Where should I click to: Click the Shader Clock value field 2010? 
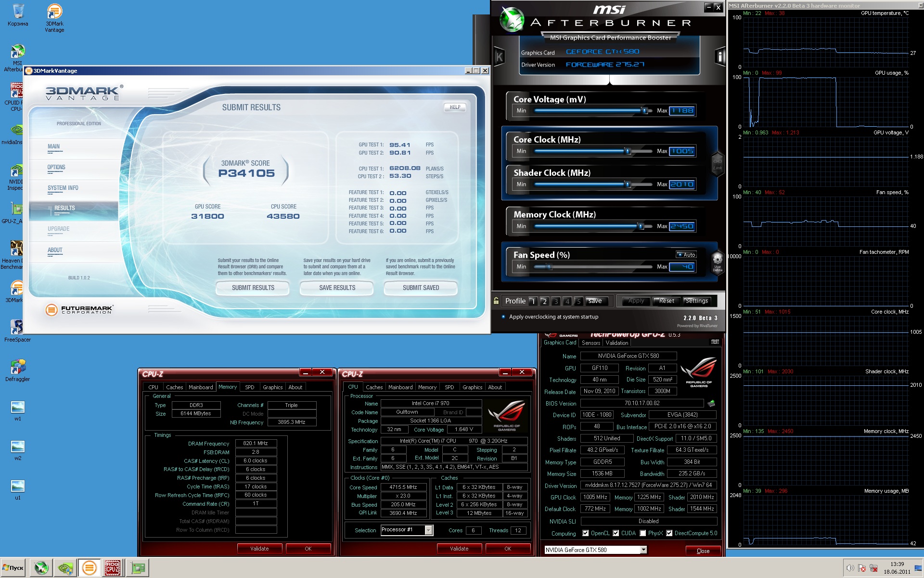click(x=682, y=184)
